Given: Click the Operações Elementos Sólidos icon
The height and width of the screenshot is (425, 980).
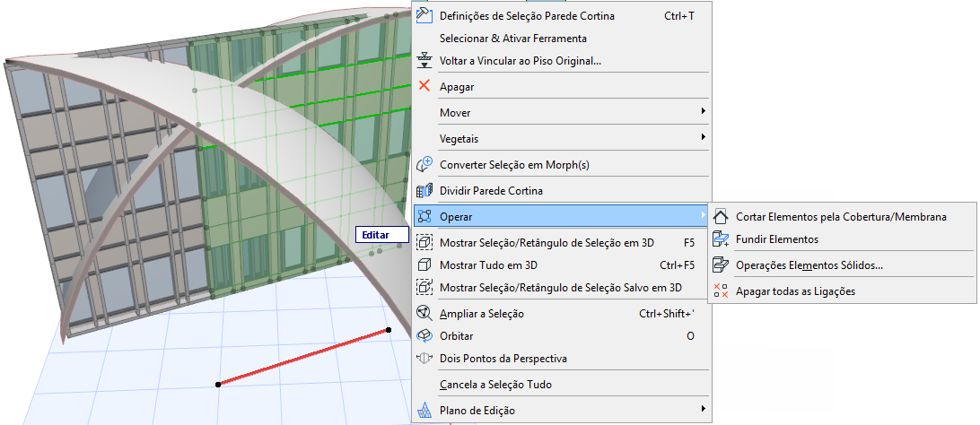Looking at the screenshot, I should (x=721, y=265).
